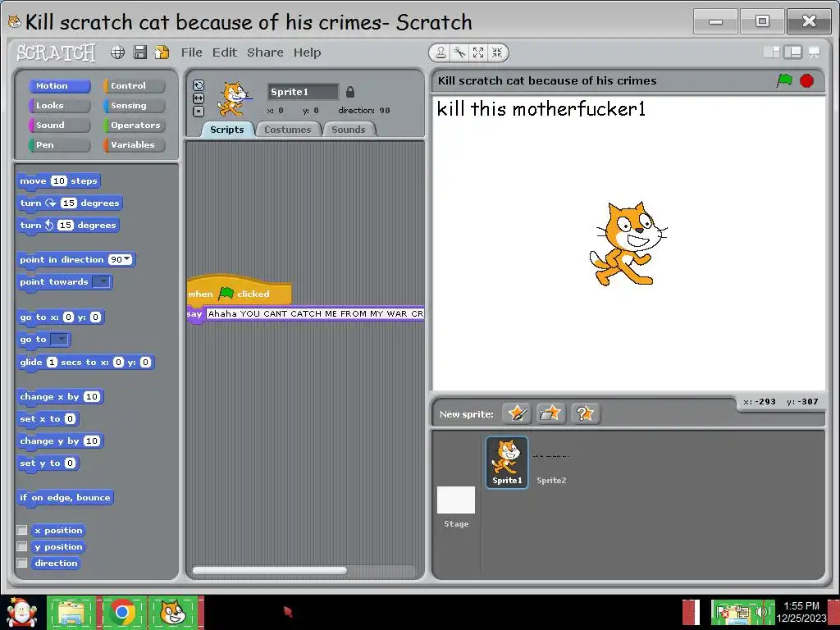Click the Scratch cat taskbar icon

point(173,612)
